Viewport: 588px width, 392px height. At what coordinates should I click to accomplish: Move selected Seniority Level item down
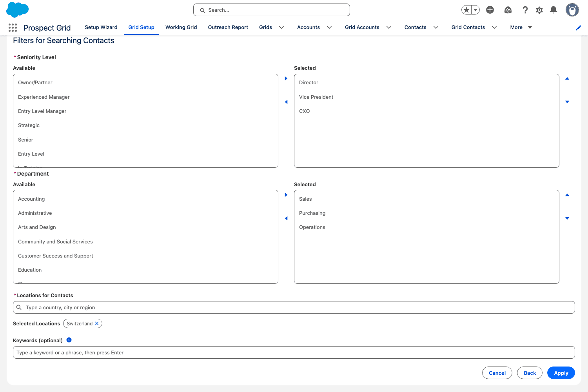(567, 102)
